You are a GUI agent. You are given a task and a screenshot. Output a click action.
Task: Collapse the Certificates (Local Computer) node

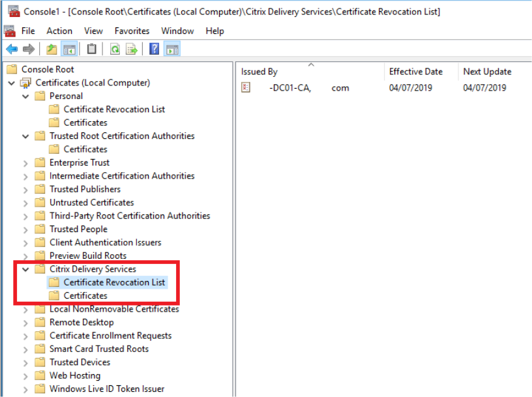[x=11, y=83]
